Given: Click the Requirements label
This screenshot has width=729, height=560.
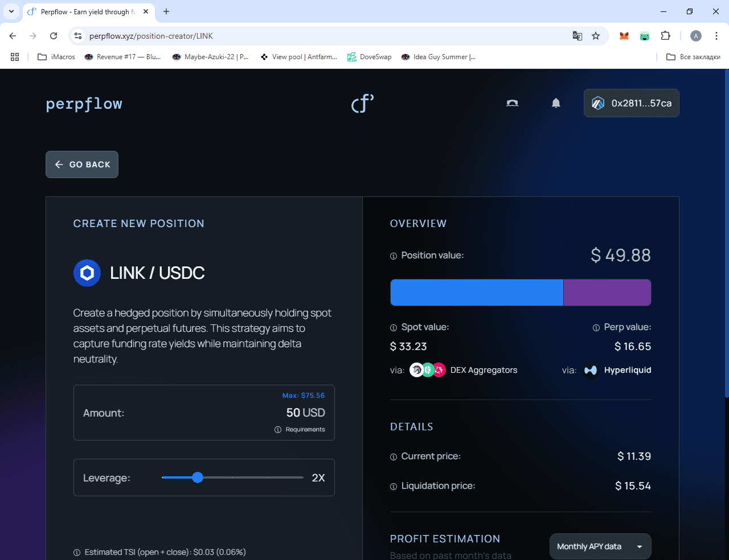Looking at the screenshot, I should 305,430.
